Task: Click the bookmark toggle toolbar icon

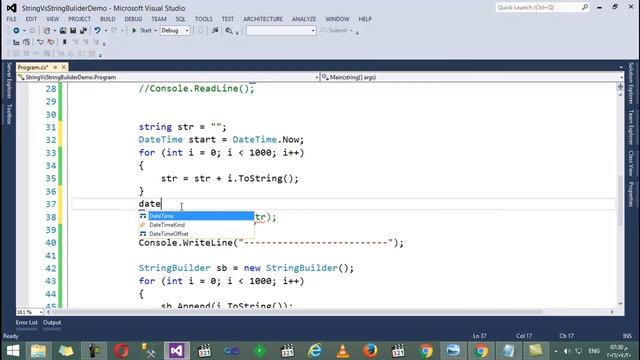Action: pos(64,42)
